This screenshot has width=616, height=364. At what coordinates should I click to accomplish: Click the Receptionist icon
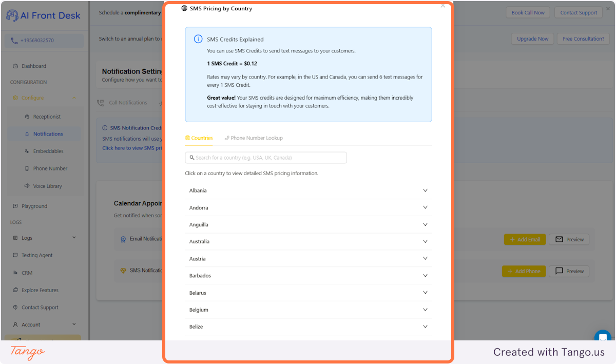pyautogui.click(x=27, y=117)
